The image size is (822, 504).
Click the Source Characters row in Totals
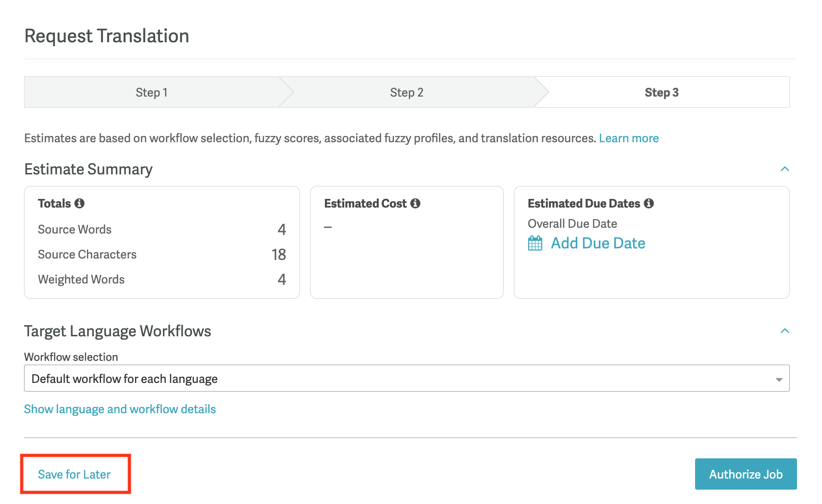(x=162, y=255)
